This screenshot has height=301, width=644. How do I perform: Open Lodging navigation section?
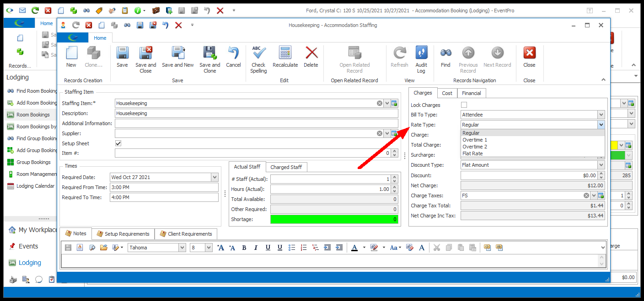tap(30, 263)
